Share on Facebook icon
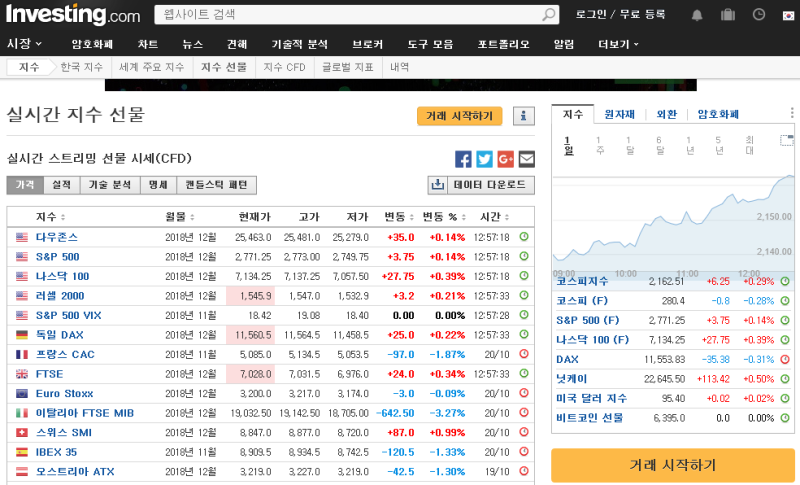This screenshot has height=485, width=800. coord(463,159)
